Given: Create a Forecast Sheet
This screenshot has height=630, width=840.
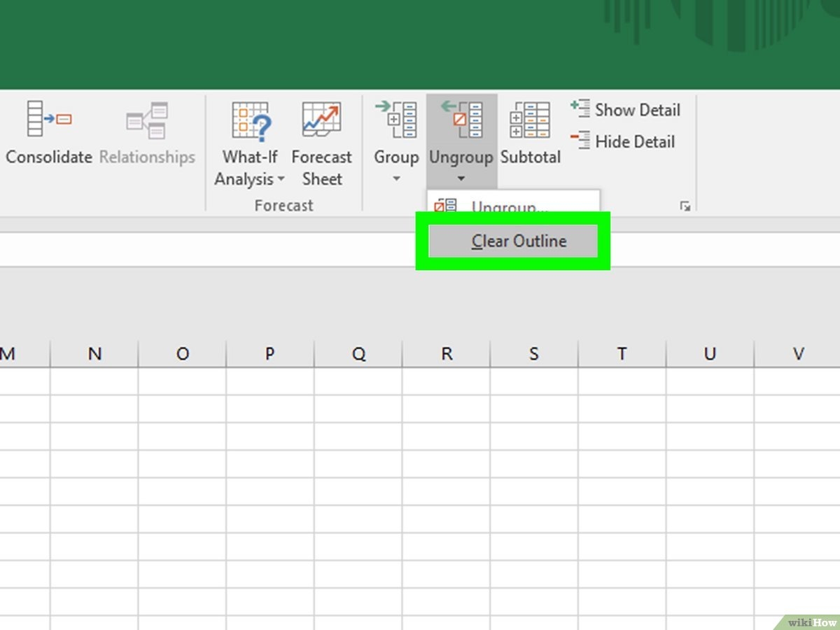Looking at the screenshot, I should click(321, 121).
